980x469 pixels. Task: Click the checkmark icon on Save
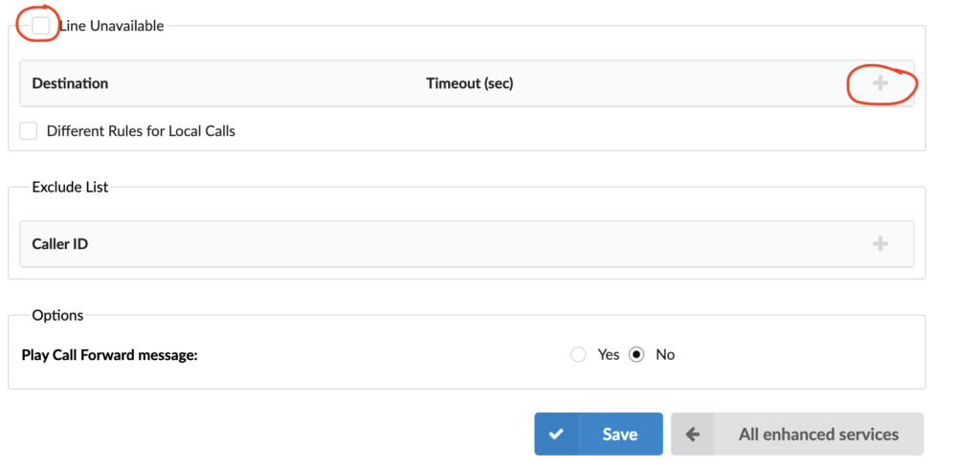[556, 434]
